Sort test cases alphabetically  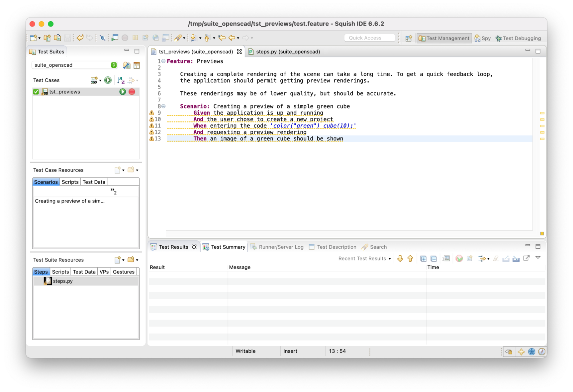click(121, 80)
